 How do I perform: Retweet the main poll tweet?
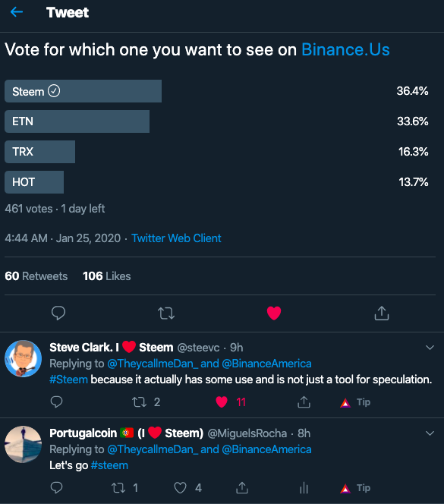(166, 313)
